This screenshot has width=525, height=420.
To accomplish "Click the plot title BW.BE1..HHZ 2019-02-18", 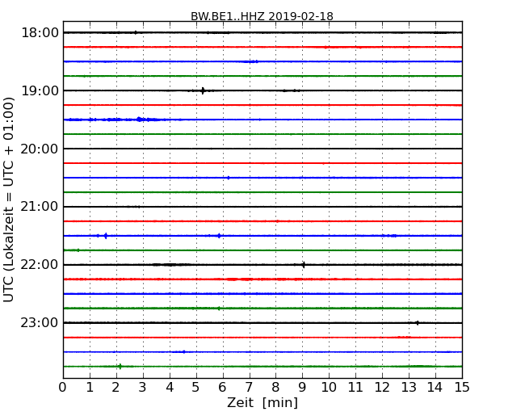I will tap(262, 16).
